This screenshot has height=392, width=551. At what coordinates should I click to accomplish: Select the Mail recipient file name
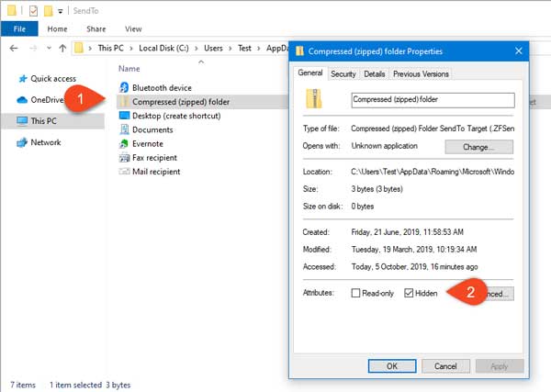coord(156,172)
